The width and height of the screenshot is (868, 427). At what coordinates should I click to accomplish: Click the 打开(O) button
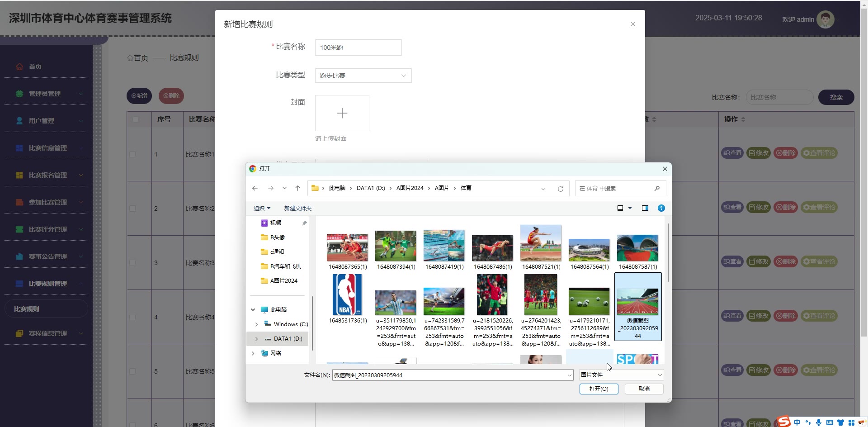(599, 389)
